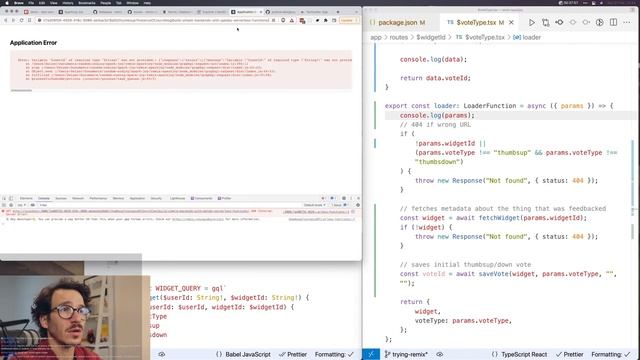Click the 'app' breadcrumb
Image resolution: width=640 pixels, height=360 pixels.
point(376,37)
